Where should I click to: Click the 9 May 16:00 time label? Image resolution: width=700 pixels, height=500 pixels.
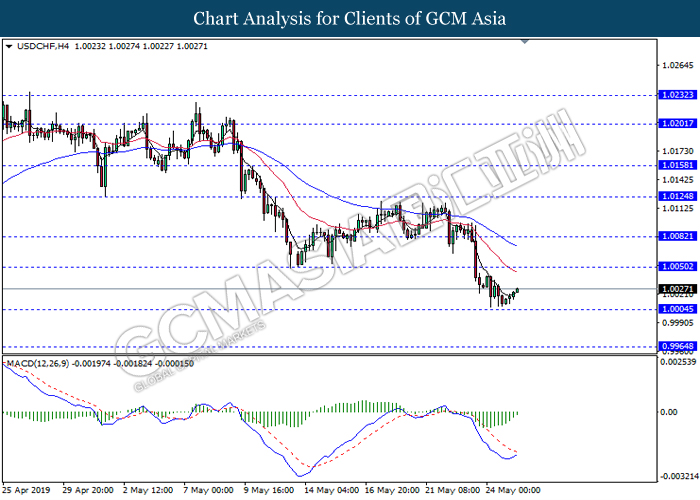coord(269,490)
